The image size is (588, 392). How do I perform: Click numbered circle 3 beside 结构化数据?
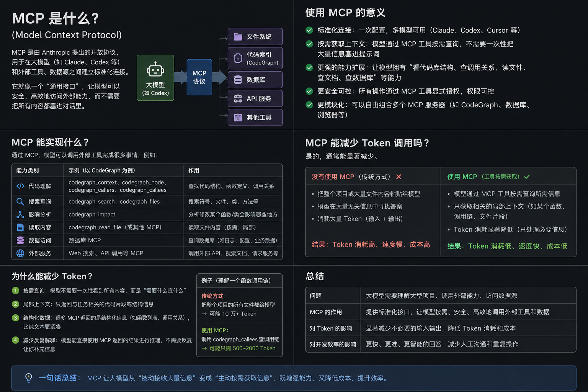15,318
